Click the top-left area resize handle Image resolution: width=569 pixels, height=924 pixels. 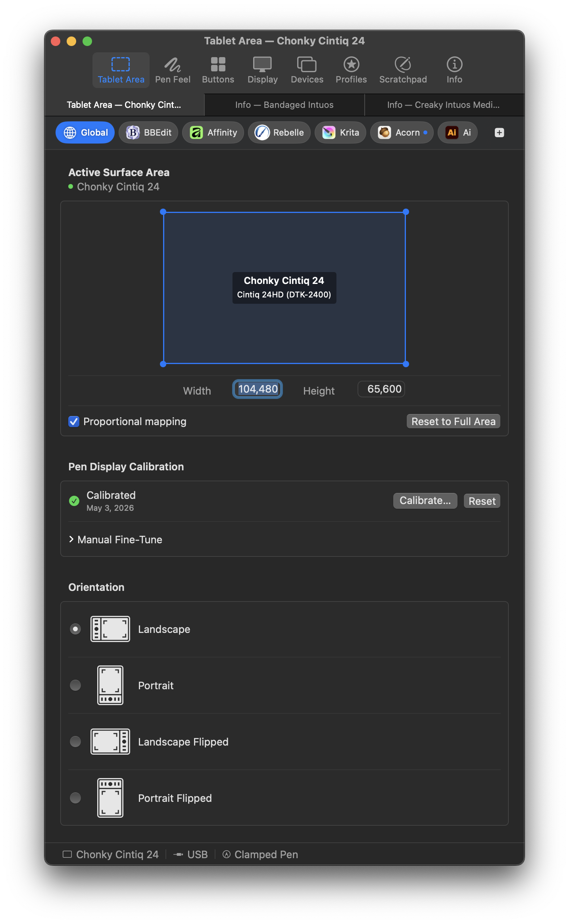(x=163, y=212)
